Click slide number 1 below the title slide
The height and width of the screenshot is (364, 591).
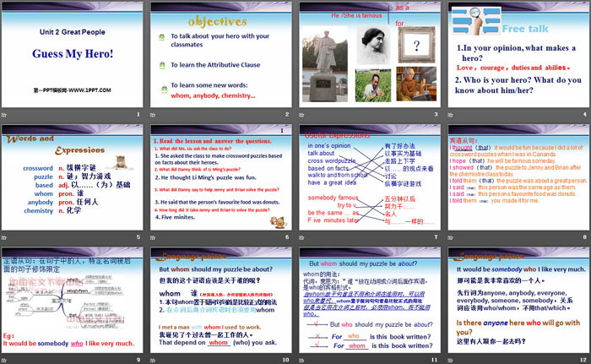pos(138,114)
